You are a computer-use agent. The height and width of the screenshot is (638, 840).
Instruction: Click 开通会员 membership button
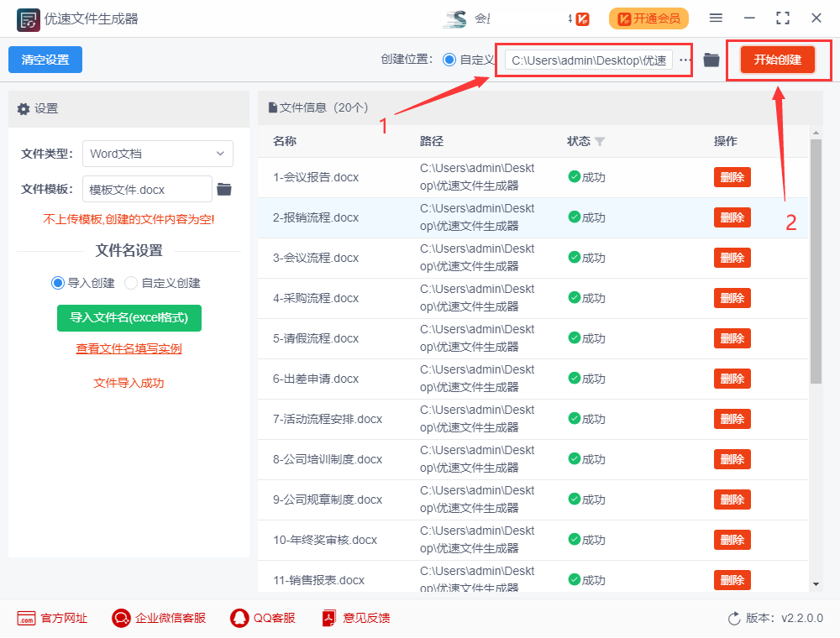(x=648, y=18)
